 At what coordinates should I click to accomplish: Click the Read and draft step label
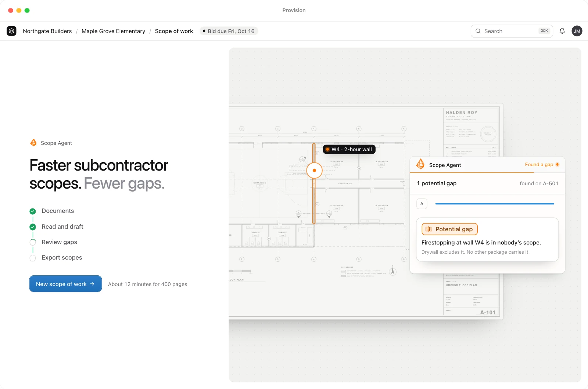[62, 227]
